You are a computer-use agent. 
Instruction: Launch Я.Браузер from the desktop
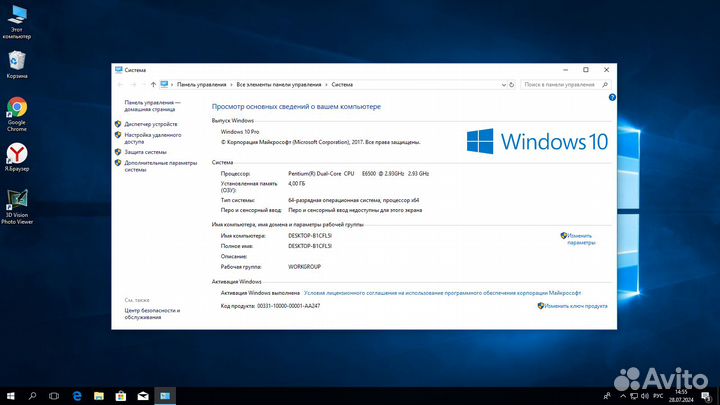(x=17, y=157)
